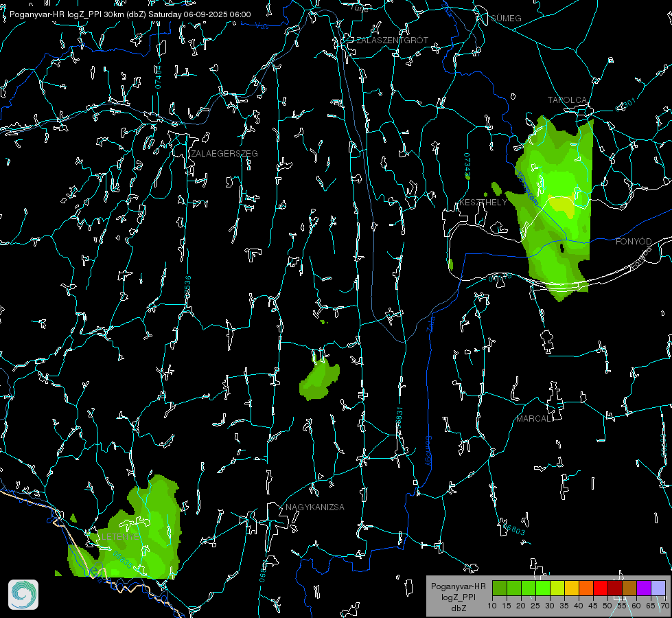This screenshot has height=618, width=672.
Task: Click the road number 06536 label
Action: click(x=187, y=287)
